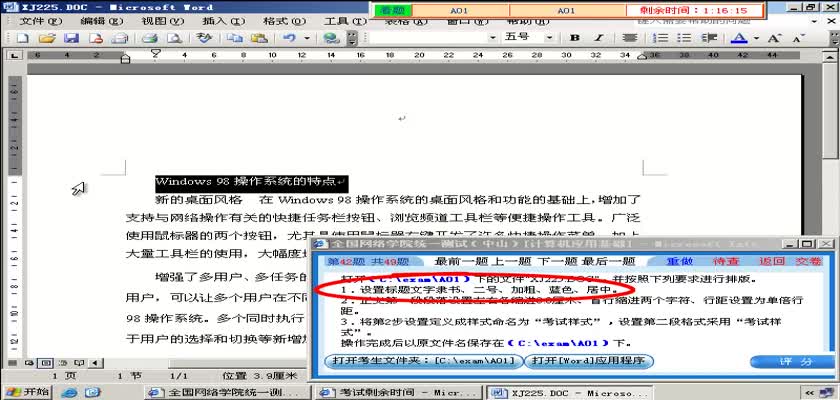Expand the font size dropdown showing 五号
Image resolution: width=840 pixels, height=400 pixels.
tap(550, 38)
